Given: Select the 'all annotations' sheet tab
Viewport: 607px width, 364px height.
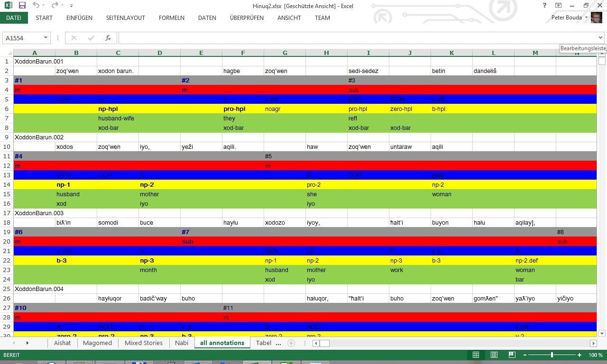Looking at the screenshot, I should [222, 343].
